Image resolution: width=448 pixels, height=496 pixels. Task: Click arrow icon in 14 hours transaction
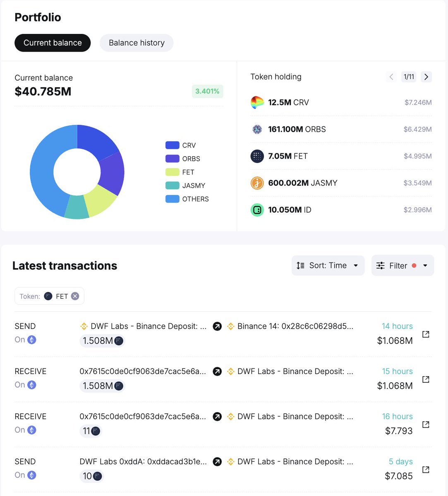(x=217, y=327)
